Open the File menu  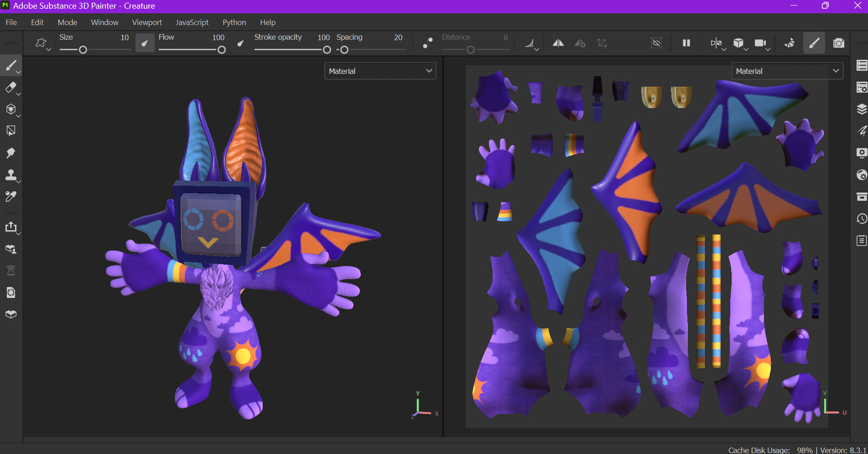(x=11, y=22)
